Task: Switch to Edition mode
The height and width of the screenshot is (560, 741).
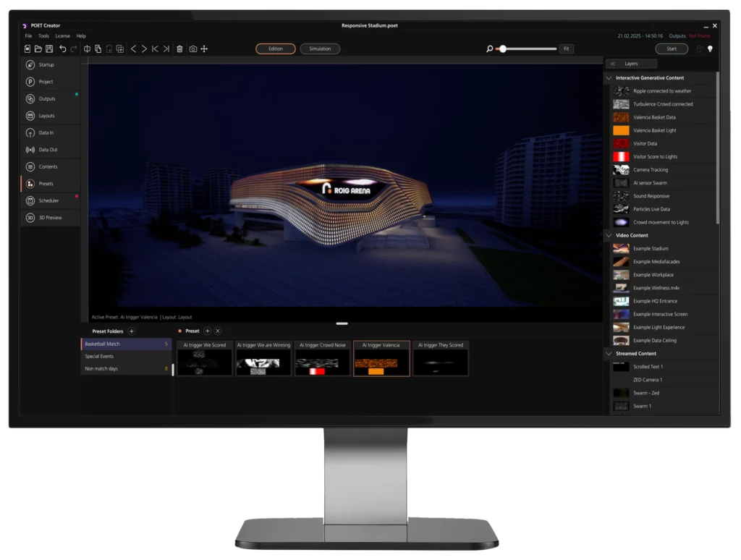Action: [x=275, y=49]
